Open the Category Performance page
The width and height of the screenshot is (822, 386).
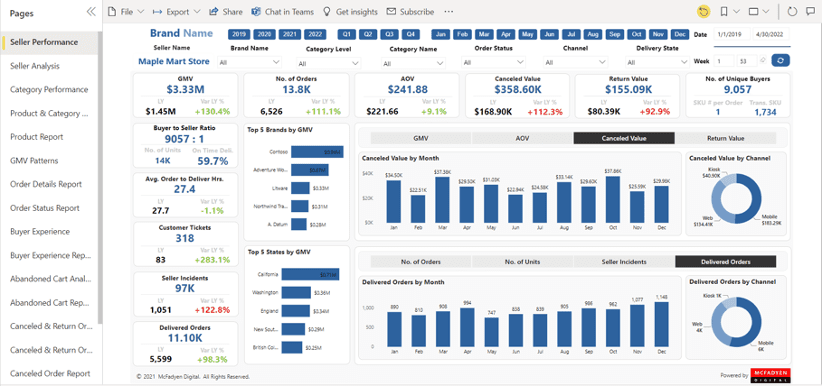point(49,90)
